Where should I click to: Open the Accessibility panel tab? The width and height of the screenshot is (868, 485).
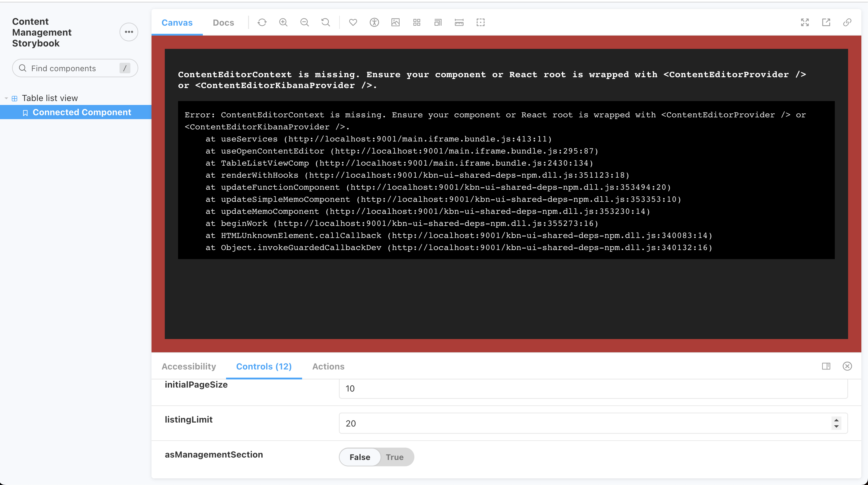[x=189, y=366]
